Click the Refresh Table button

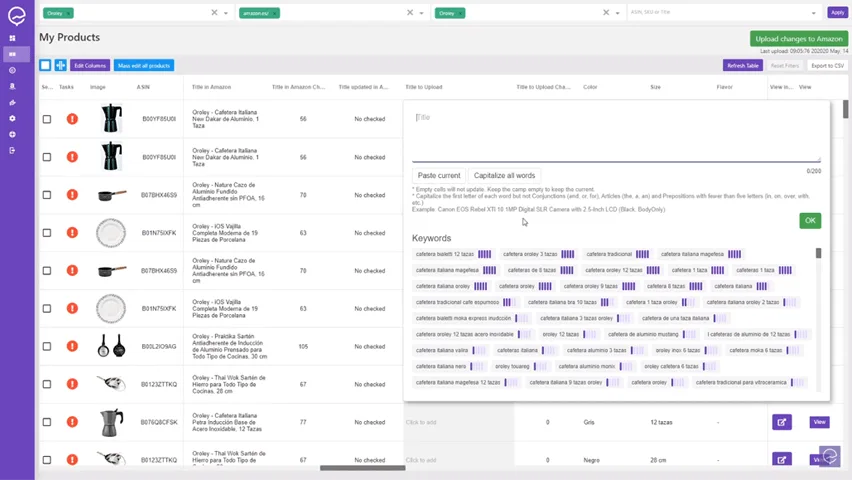(742, 65)
